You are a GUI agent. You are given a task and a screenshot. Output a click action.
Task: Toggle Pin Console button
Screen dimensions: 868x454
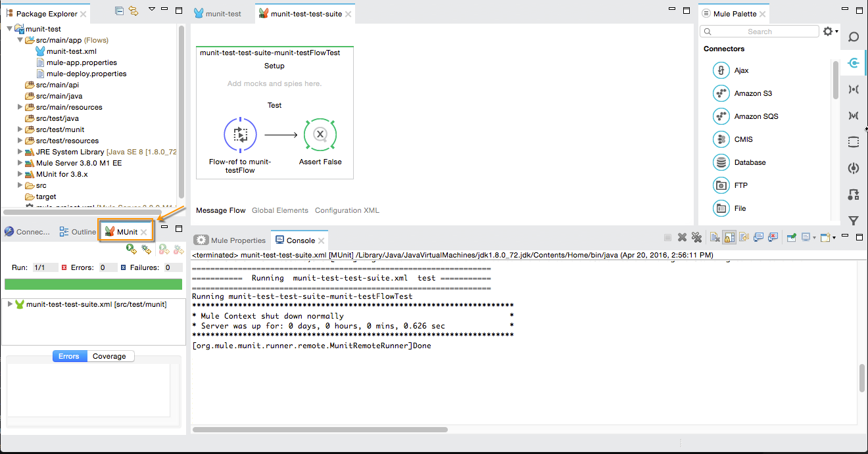[792, 238]
